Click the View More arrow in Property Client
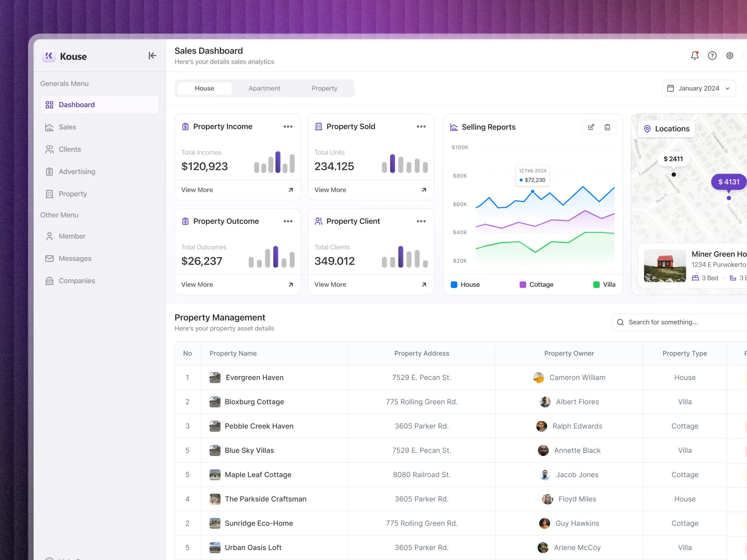 424,285
